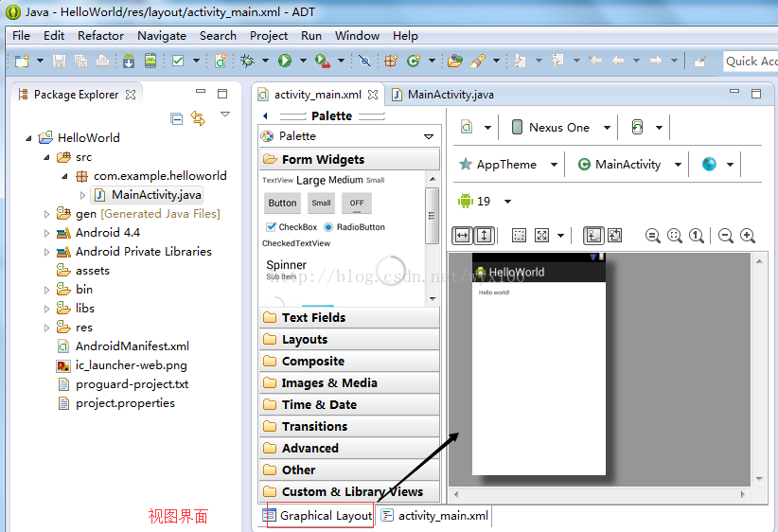Screen dimensions: 778x532
Task: Select the RadioButton widget in palette
Action: [354, 227]
